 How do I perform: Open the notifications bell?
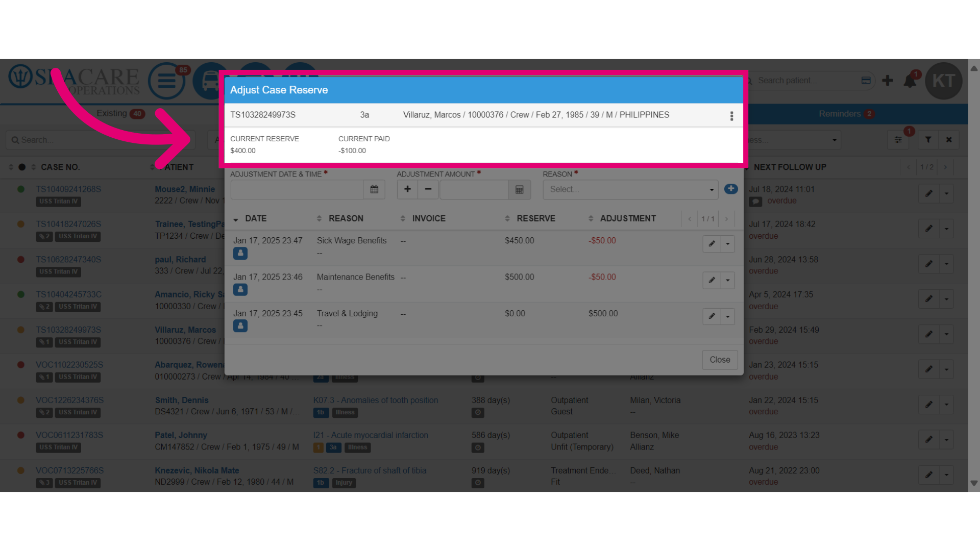[910, 81]
